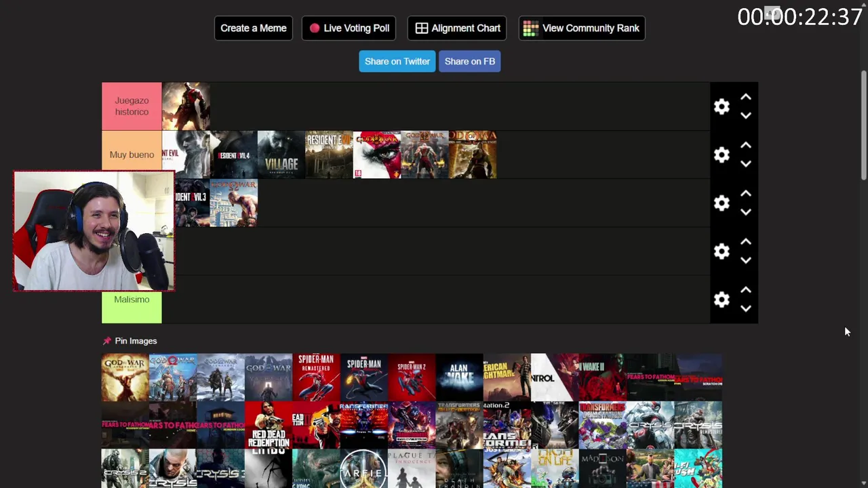This screenshot has width=868, height=488.
Task: Pick Spider-Man Remastered from image pool
Action: pos(316,378)
